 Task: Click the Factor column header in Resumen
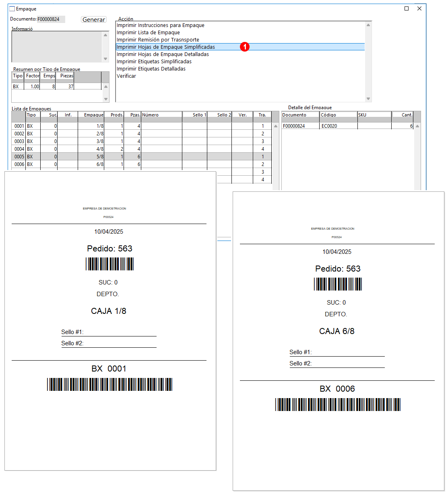[32, 76]
